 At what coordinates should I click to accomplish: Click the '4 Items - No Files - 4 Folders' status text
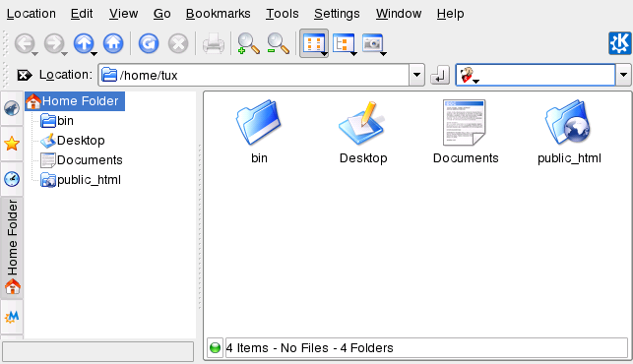[x=309, y=348]
